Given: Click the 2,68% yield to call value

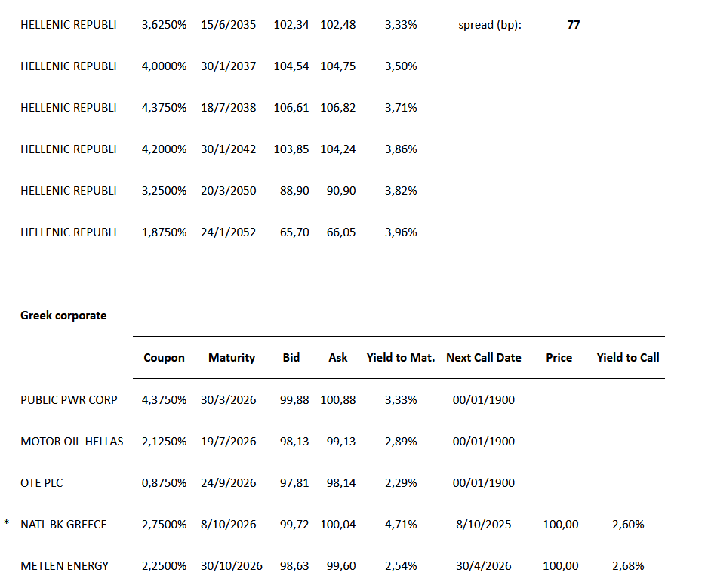Looking at the screenshot, I should pos(628,565).
